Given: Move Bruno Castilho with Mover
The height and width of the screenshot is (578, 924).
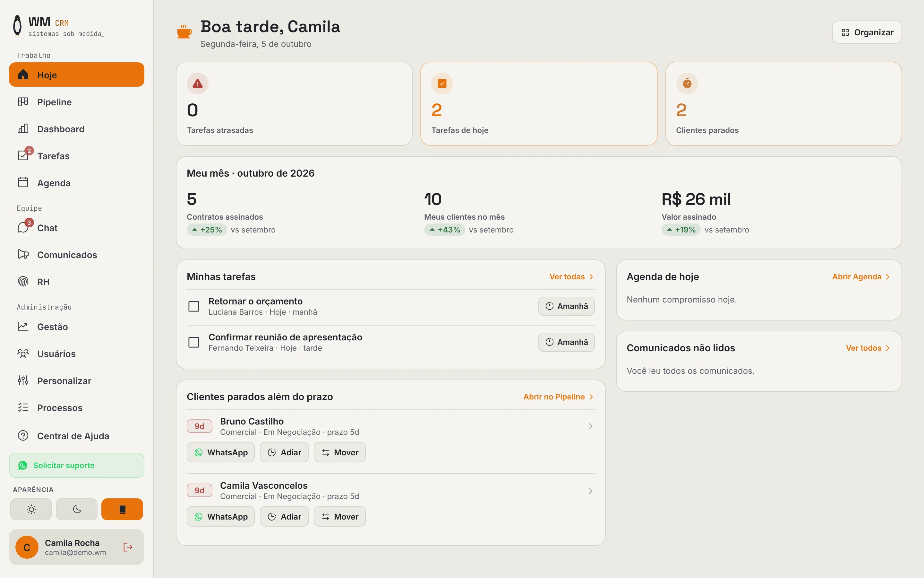Looking at the screenshot, I should coord(339,452).
